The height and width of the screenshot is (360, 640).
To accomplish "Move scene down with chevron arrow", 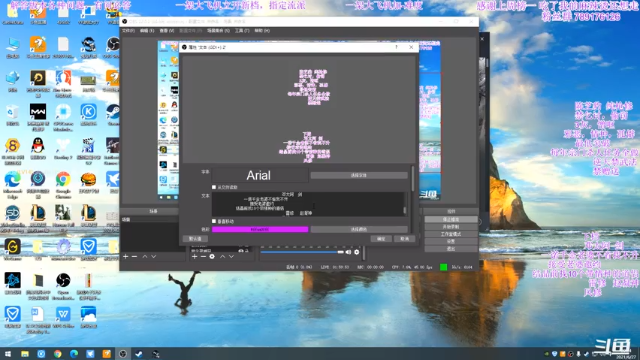I will [x=153, y=256].
